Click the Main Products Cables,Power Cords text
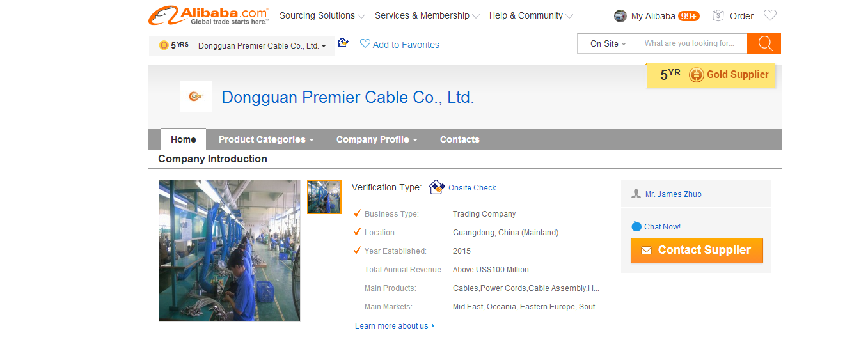 526,288
